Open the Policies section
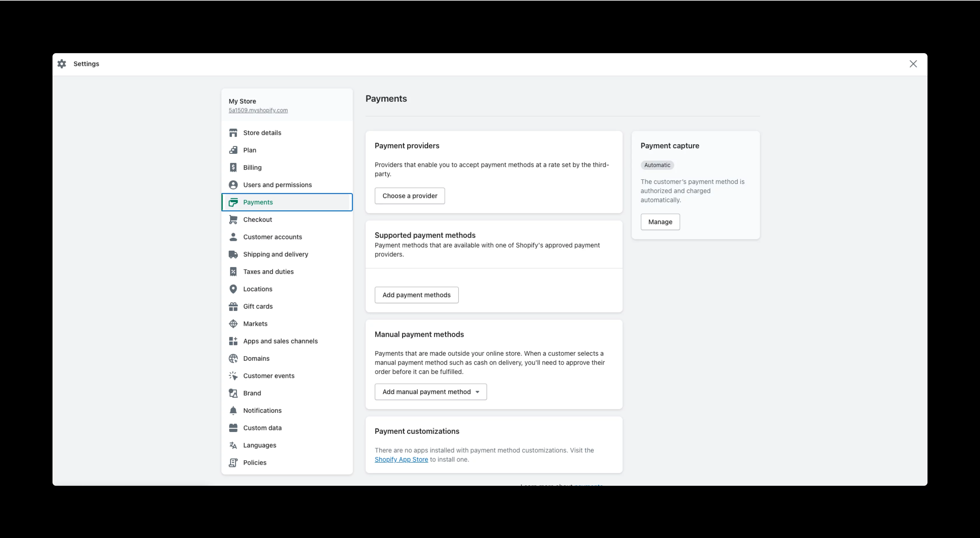980x538 pixels. pyautogui.click(x=255, y=463)
